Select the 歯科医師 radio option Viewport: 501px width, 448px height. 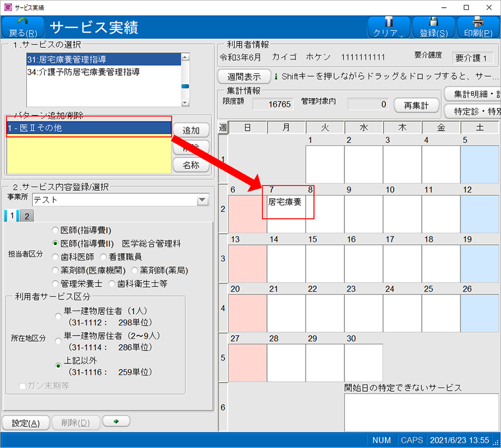pyautogui.click(x=55, y=257)
